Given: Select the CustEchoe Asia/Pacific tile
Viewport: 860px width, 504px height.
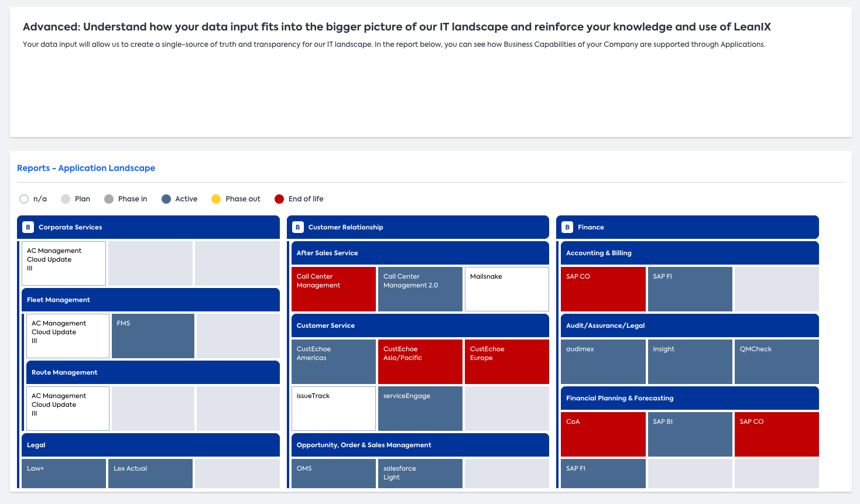Looking at the screenshot, I should 420,362.
